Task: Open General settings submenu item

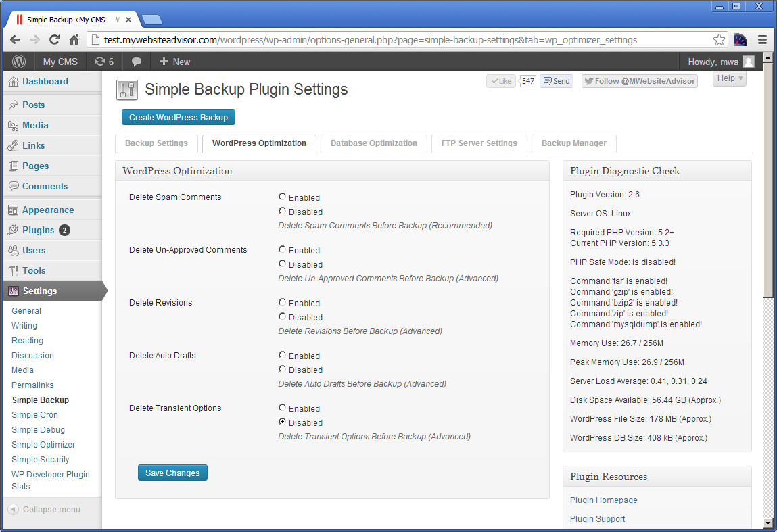Action: point(26,311)
